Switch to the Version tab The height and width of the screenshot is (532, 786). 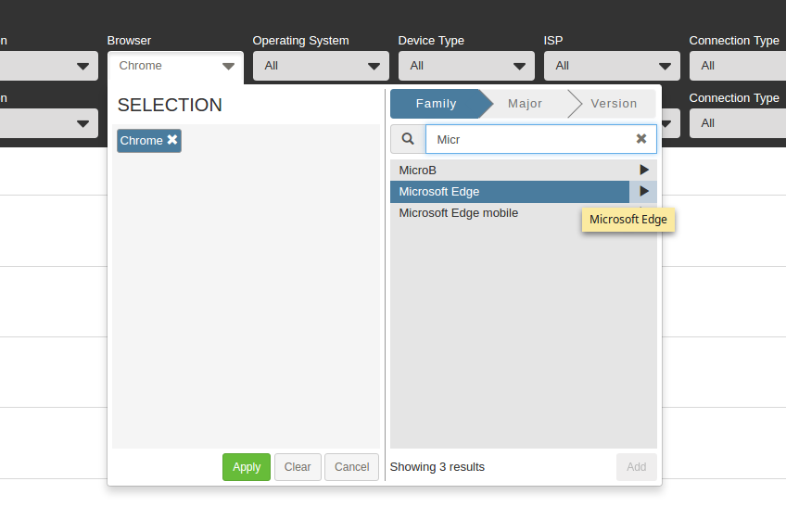pyautogui.click(x=614, y=103)
